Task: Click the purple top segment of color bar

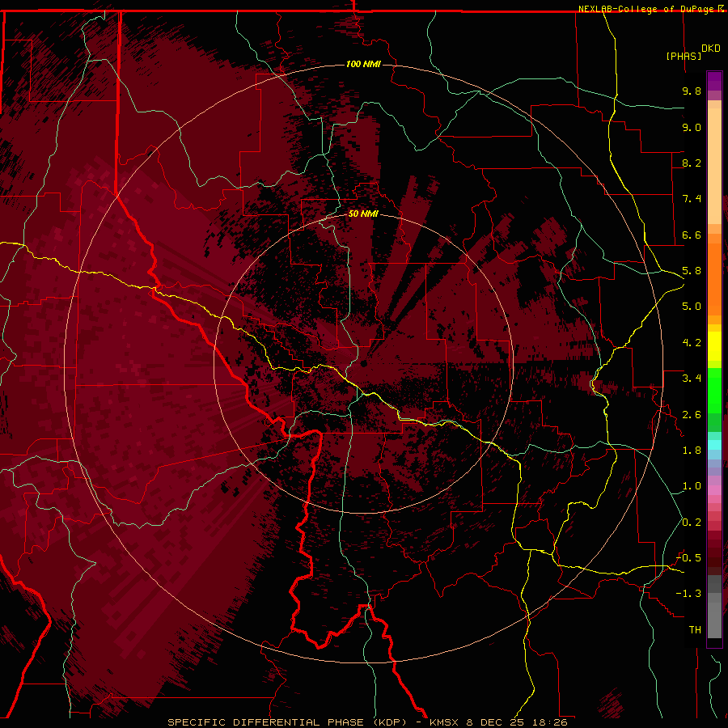Action: tap(714, 82)
